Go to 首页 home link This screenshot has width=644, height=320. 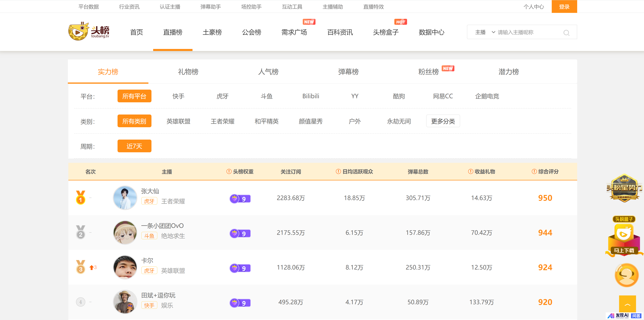(x=137, y=32)
